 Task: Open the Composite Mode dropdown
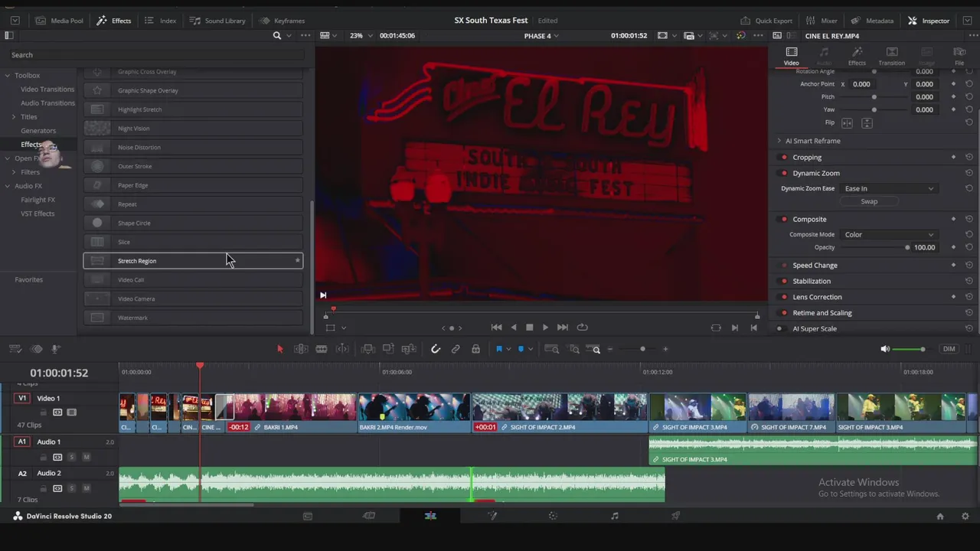click(888, 235)
